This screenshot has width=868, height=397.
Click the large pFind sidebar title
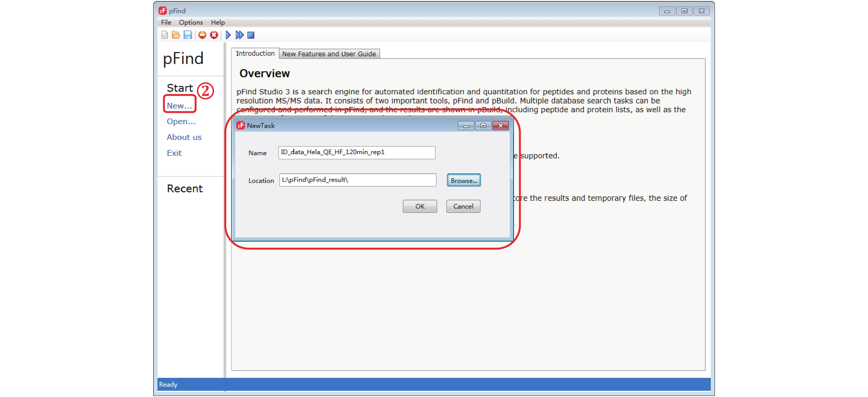tap(183, 59)
